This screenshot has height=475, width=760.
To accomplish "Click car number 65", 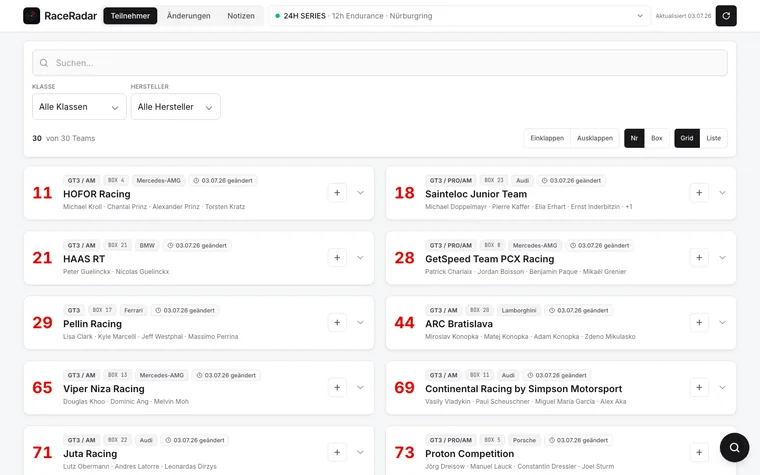I will point(42,387).
